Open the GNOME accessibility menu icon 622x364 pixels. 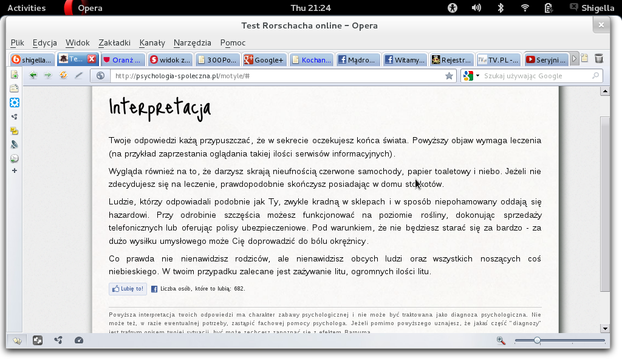click(x=453, y=8)
